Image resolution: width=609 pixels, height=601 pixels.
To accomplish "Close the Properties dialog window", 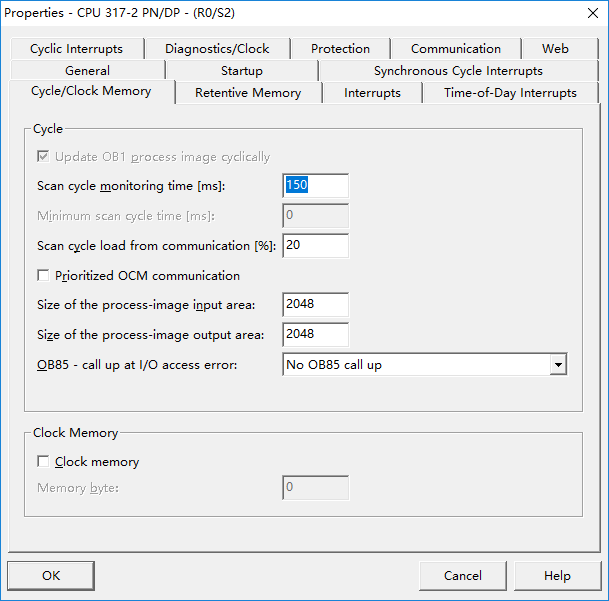I will tap(589, 13).
